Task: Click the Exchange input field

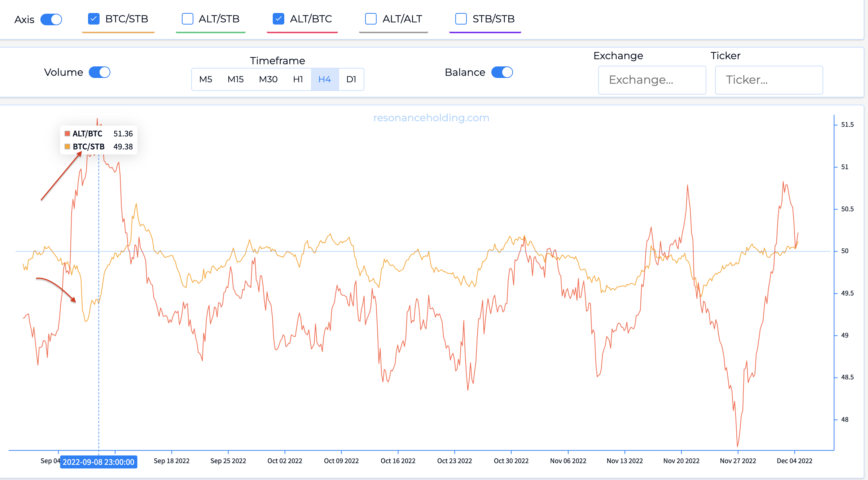Action: pos(652,80)
